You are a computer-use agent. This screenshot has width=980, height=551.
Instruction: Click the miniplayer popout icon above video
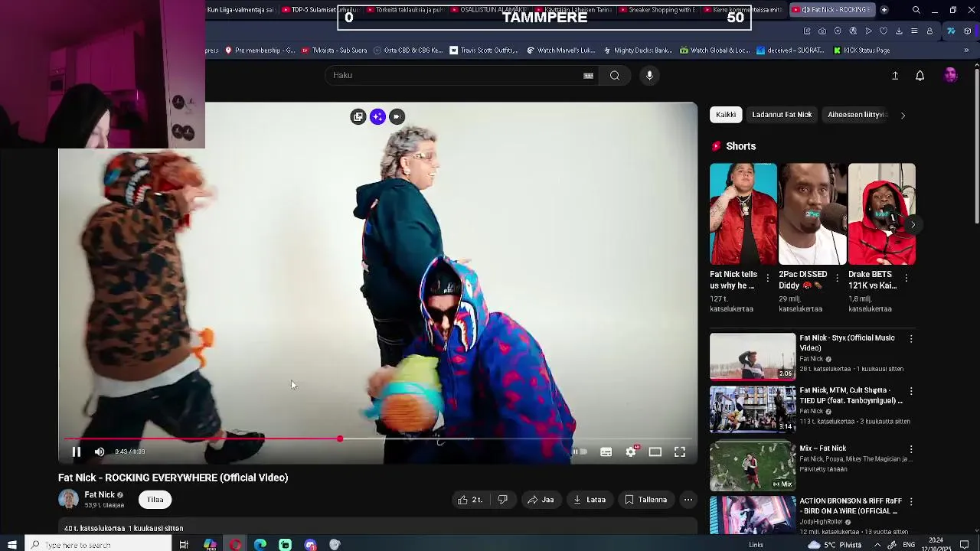coord(358,116)
